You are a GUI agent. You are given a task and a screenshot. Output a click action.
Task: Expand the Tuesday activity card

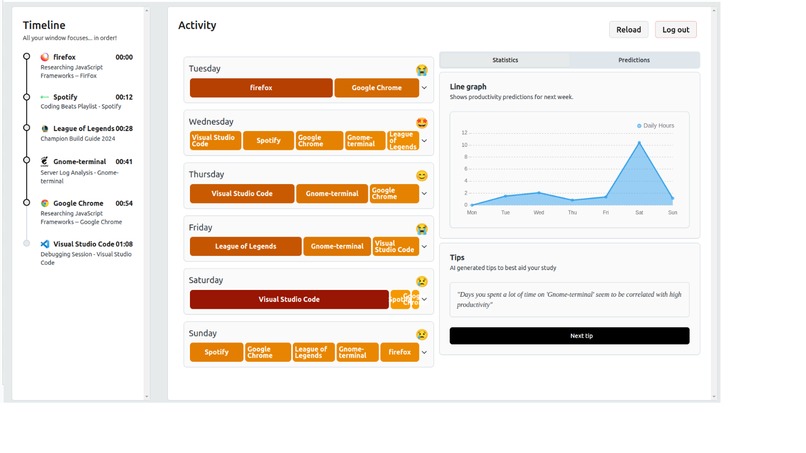(424, 88)
